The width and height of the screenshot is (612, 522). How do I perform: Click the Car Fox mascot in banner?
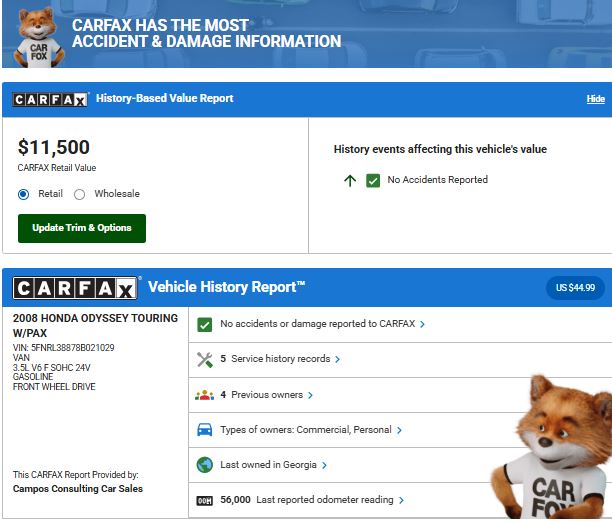tap(38, 37)
